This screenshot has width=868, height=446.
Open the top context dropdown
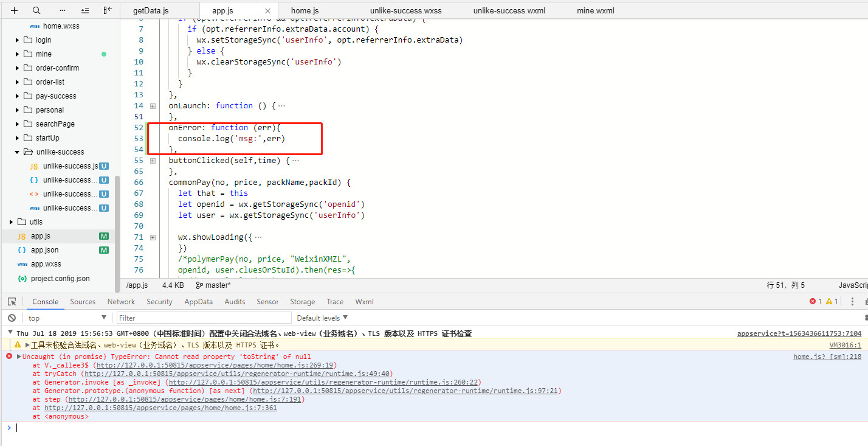pos(67,318)
